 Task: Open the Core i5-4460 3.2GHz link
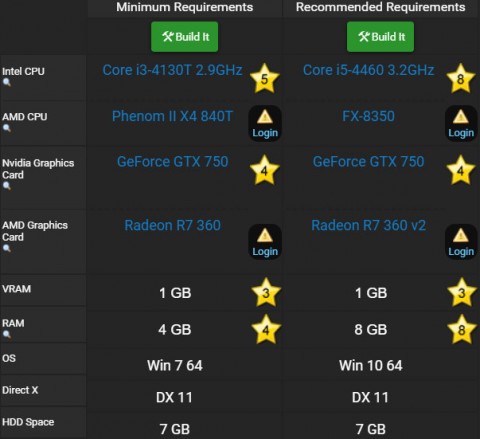tap(368, 70)
